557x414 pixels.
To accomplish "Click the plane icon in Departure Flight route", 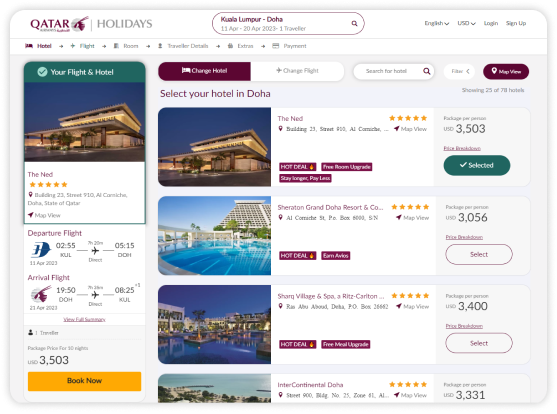I will 95,251.
